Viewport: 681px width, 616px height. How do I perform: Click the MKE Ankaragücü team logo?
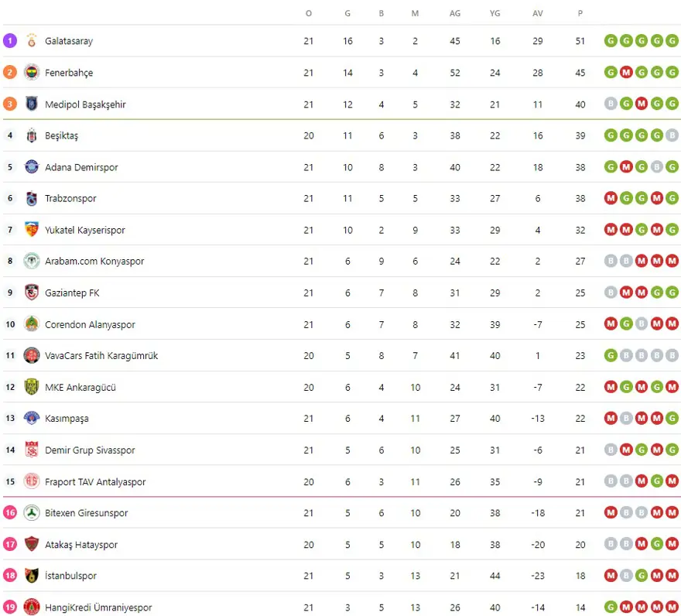click(x=32, y=387)
